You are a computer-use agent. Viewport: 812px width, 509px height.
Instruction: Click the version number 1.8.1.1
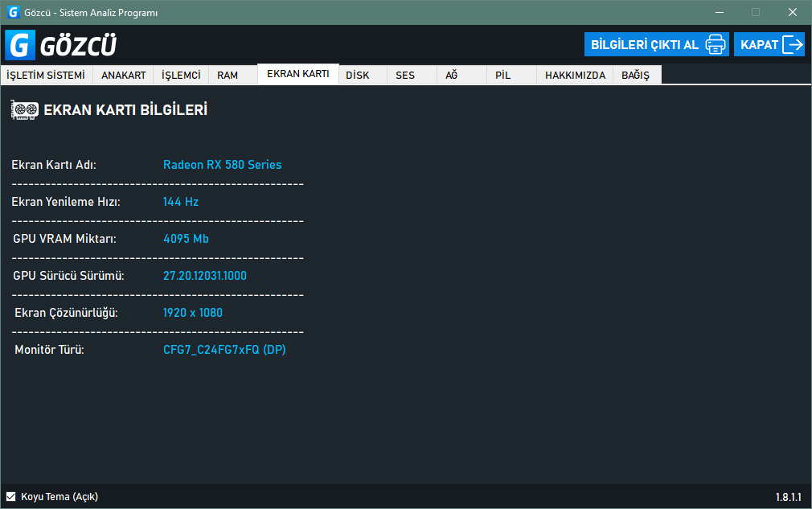788,497
